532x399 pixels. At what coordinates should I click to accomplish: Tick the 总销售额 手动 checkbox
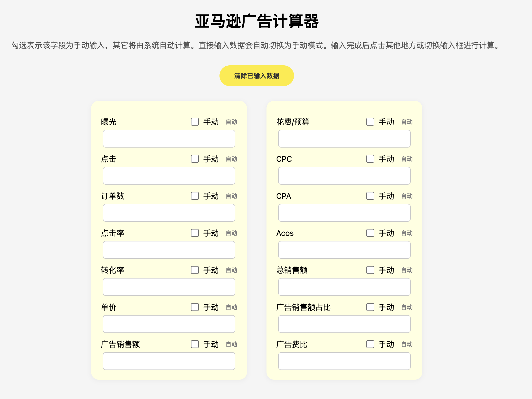coord(370,270)
